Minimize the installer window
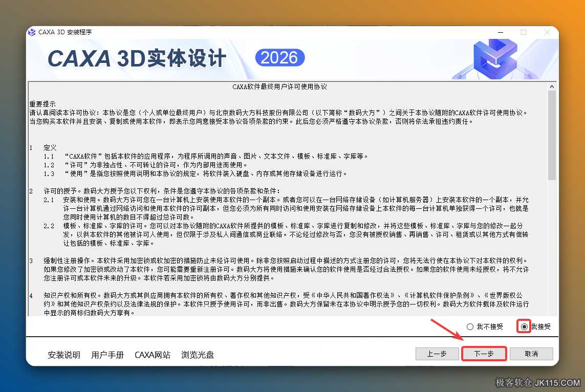 pyautogui.click(x=501, y=32)
